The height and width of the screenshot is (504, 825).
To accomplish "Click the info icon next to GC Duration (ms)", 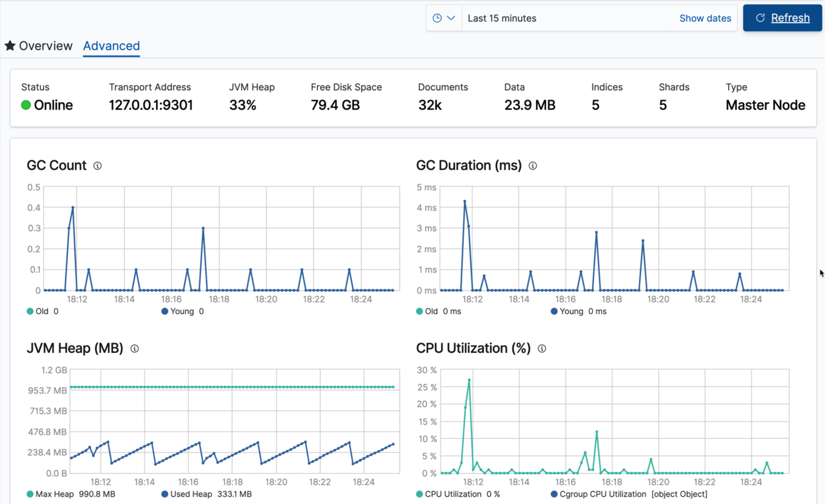I will 533,166.
